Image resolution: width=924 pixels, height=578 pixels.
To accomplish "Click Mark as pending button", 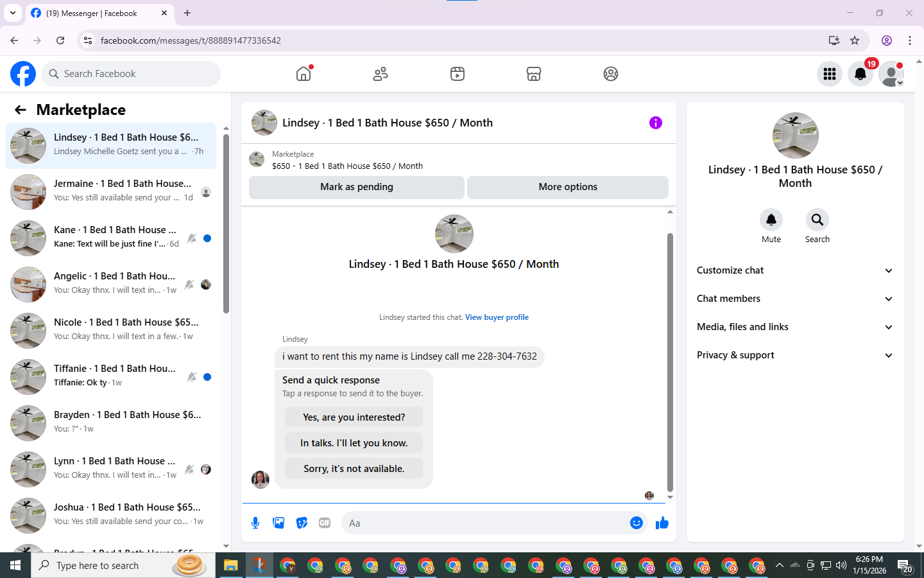I will 357,187.
